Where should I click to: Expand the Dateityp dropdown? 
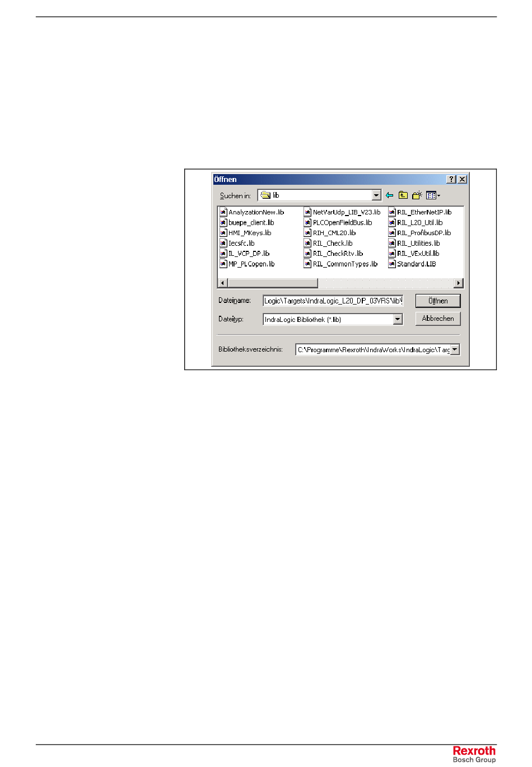click(x=398, y=319)
